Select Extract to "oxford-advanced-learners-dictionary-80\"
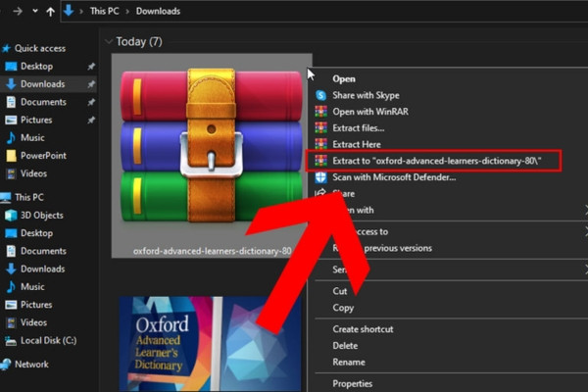 click(436, 161)
